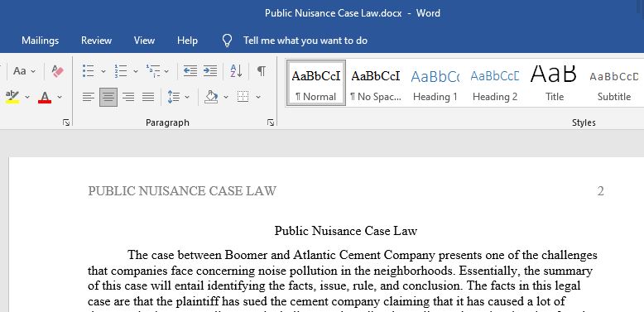The width and height of the screenshot is (644, 312).
Task: Toggle Center paragraph alignment
Action: [108, 97]
